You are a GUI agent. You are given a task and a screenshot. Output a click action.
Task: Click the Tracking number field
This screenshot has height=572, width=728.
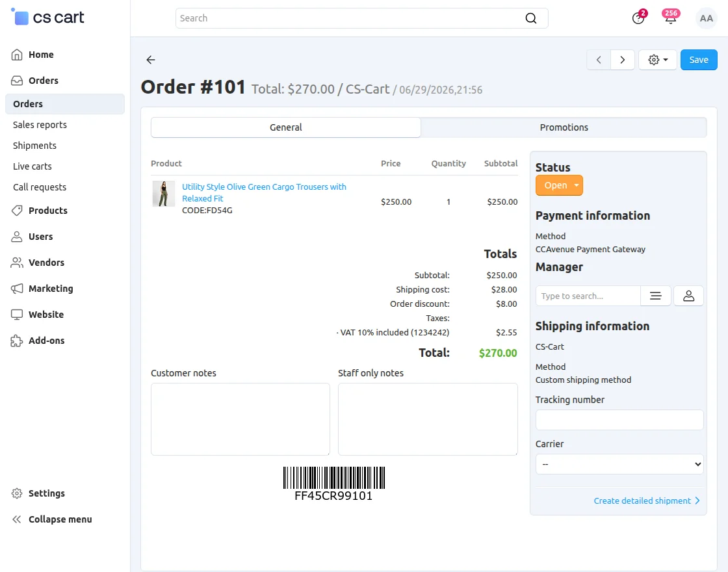(x=619, y=420)
